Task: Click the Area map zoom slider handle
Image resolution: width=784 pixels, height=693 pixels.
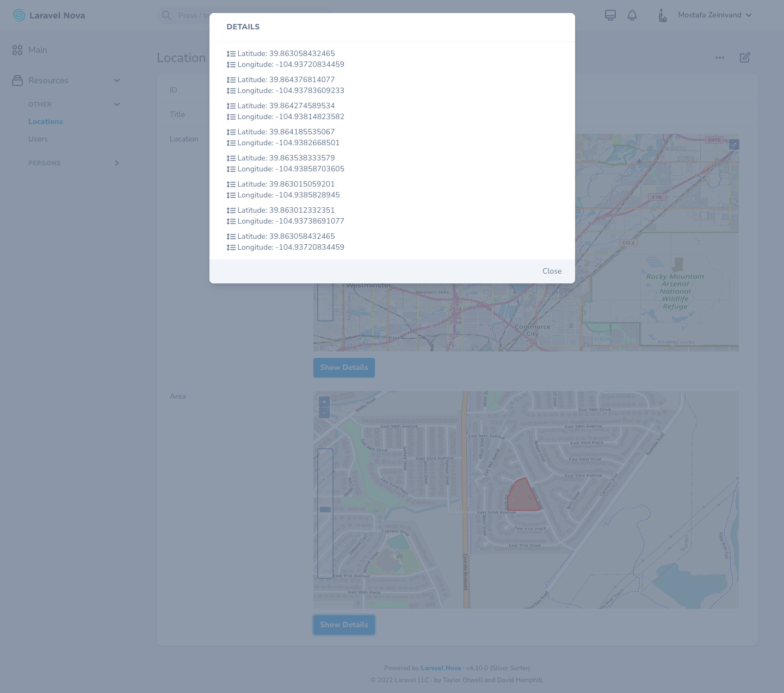Action: 325,510
